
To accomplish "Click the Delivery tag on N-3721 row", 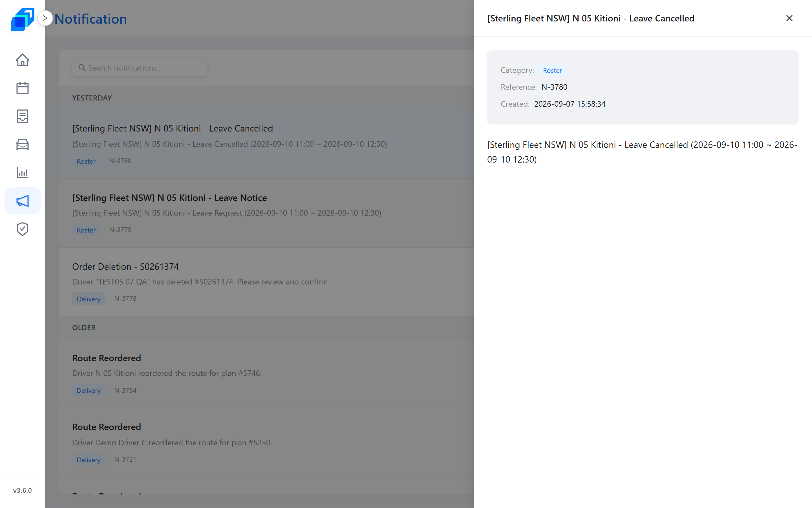I will click(89, 460).
